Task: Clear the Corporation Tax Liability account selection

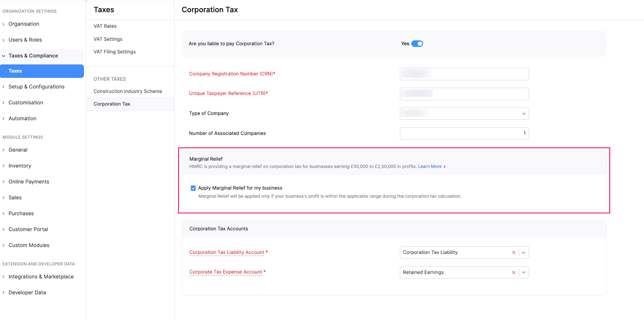Action: [x=514, y=253]
